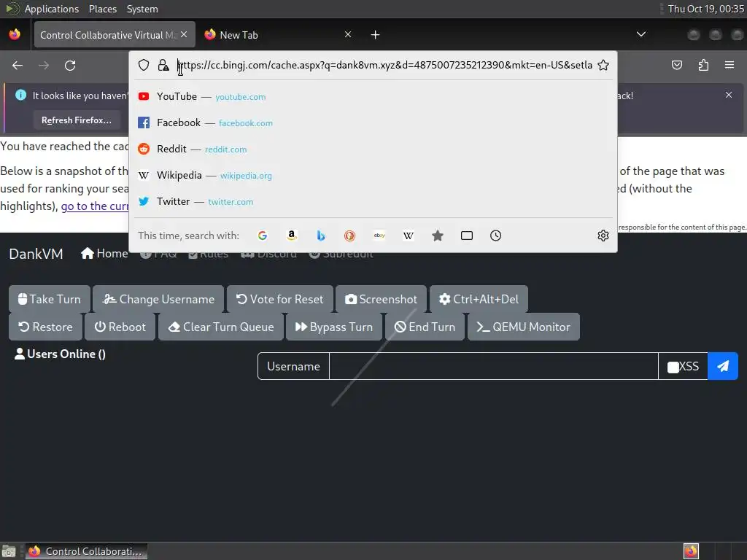Open the Extensions puzzle icon

point(703,65)
